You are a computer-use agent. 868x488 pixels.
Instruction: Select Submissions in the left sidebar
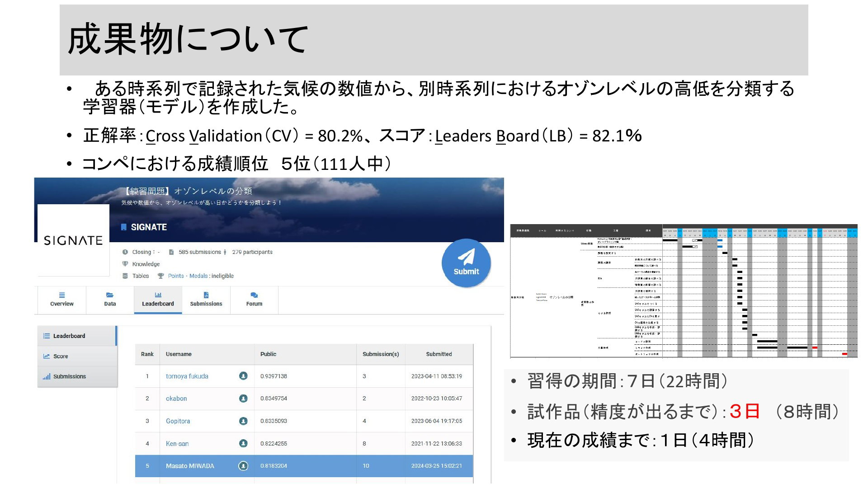click(x=77, y=376)
